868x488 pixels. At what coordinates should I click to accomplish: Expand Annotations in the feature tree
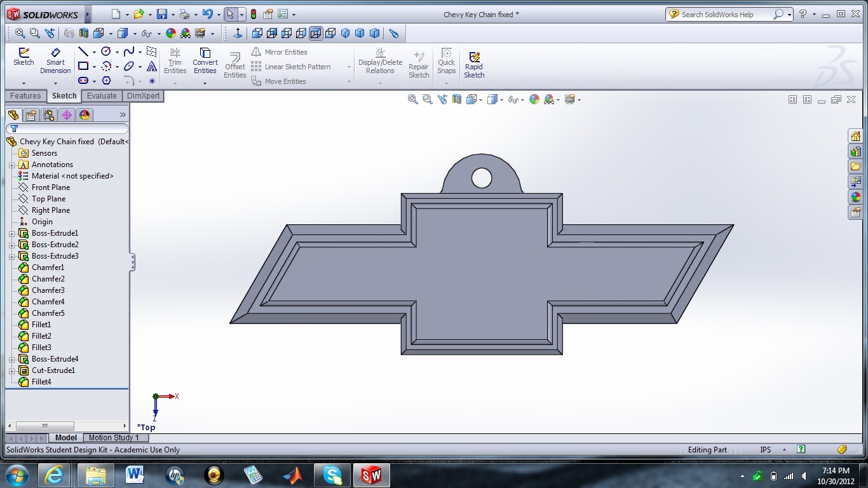tap(11, 164)
